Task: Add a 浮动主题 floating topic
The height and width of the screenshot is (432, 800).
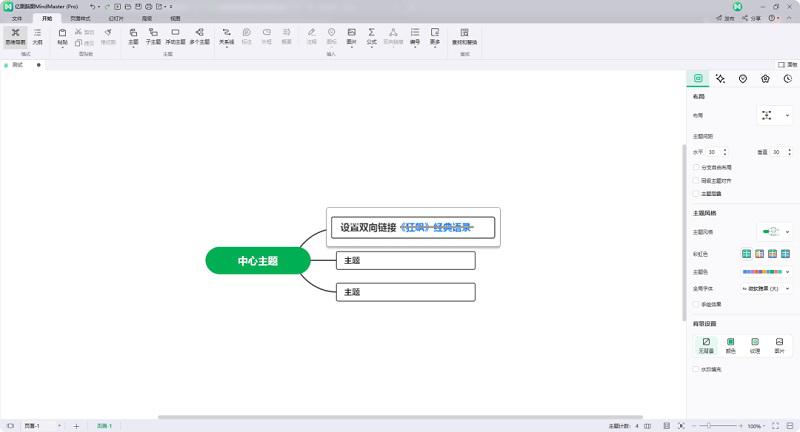Action: point(175,36)
